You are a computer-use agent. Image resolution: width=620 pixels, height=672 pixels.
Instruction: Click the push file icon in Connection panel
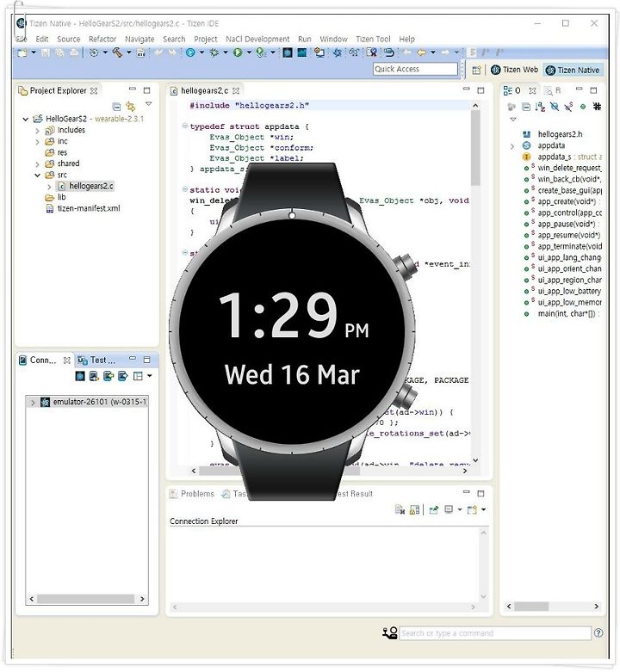pyautogui.click(x=108, y=376)
